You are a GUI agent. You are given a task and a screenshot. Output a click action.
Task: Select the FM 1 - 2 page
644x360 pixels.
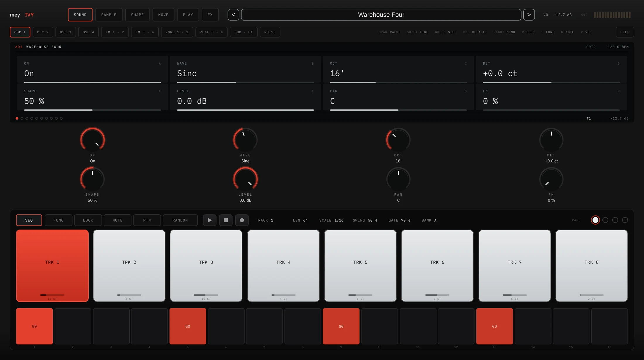coord(115,32)
